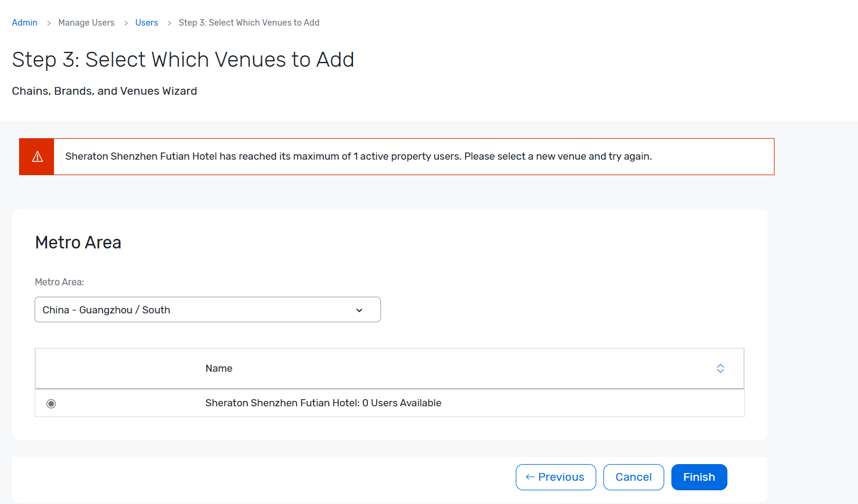Click the Metro Area section heading
This screenshot has height=504, width=858.
tap(78, 242)
